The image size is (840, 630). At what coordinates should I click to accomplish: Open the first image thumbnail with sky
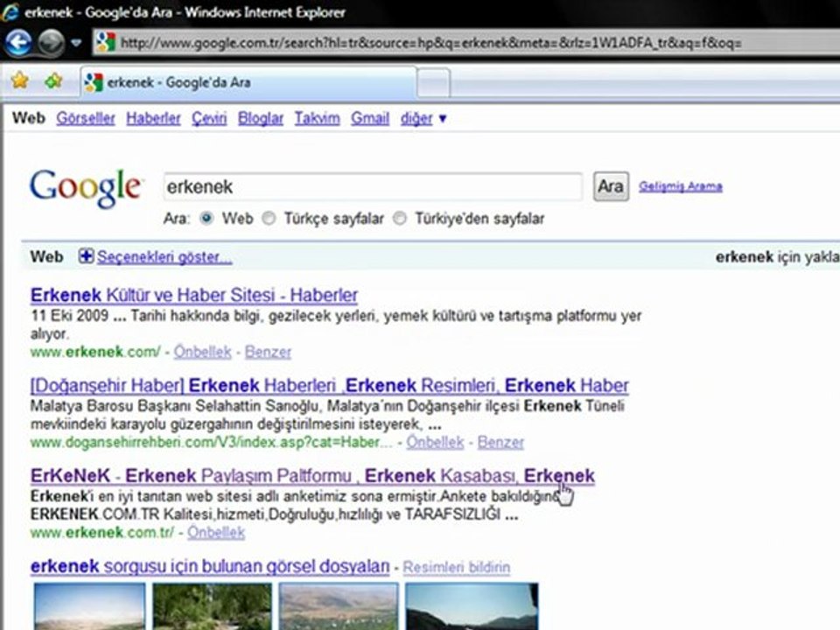point(89,606)
